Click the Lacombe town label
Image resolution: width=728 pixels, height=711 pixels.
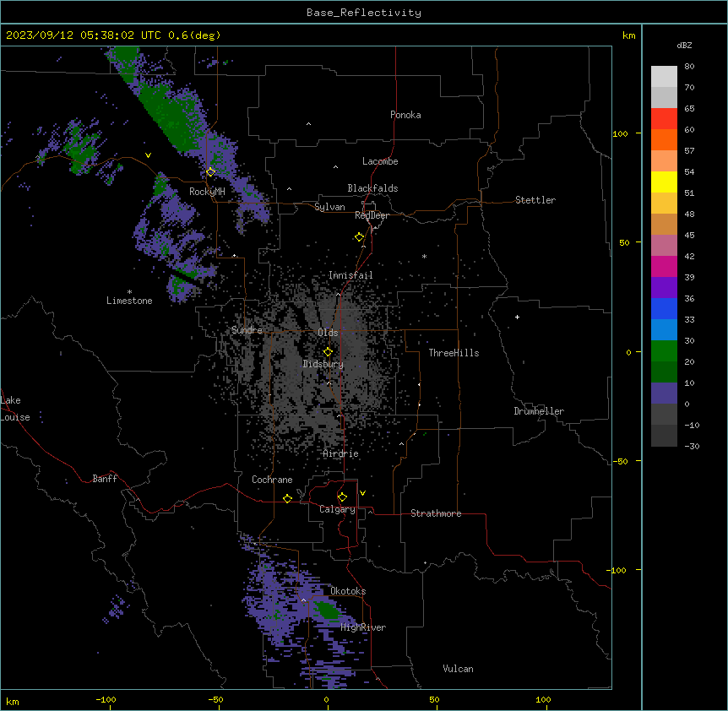pos(380,161)
